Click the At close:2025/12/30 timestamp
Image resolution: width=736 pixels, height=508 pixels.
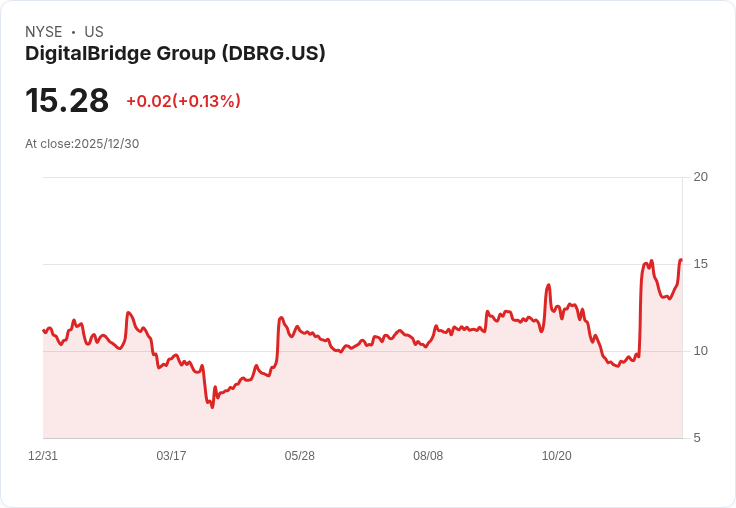tap(82, 144)
